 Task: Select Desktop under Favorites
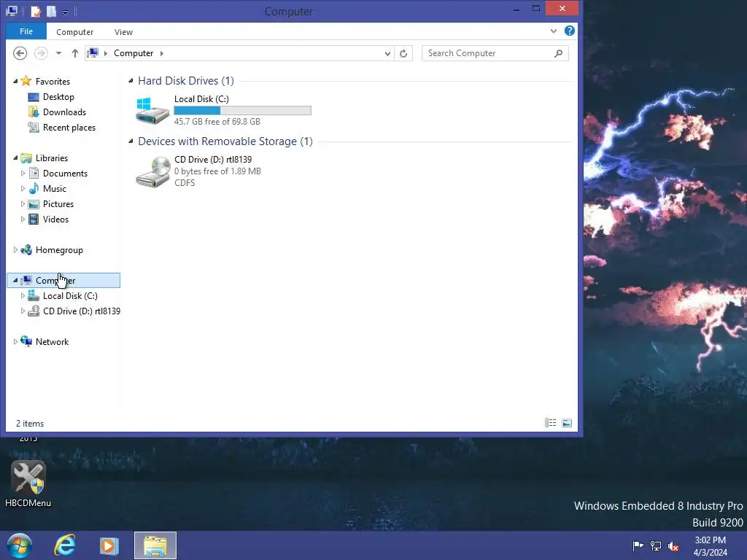pos(58,97)
